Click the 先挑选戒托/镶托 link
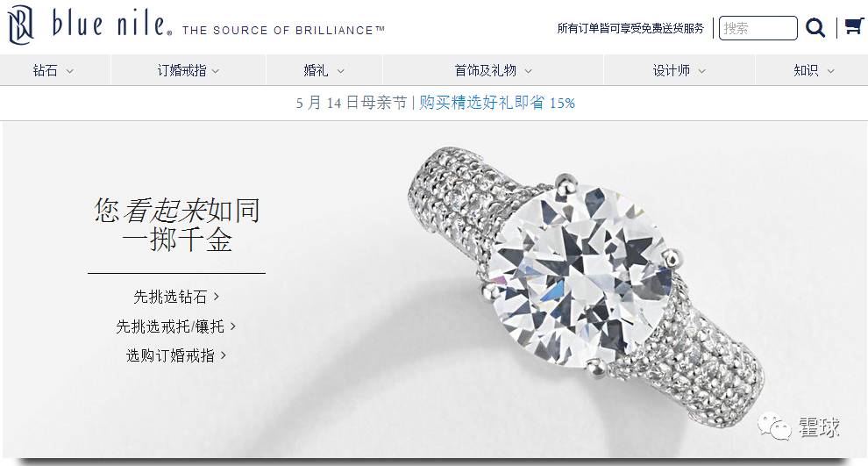 [x=170, y=326]
